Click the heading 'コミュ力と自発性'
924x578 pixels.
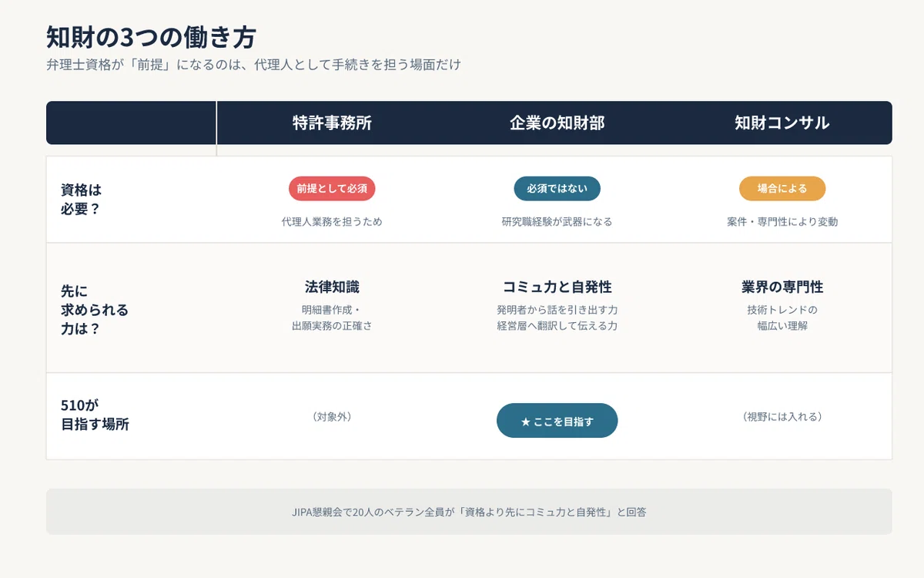click(557, 287)
